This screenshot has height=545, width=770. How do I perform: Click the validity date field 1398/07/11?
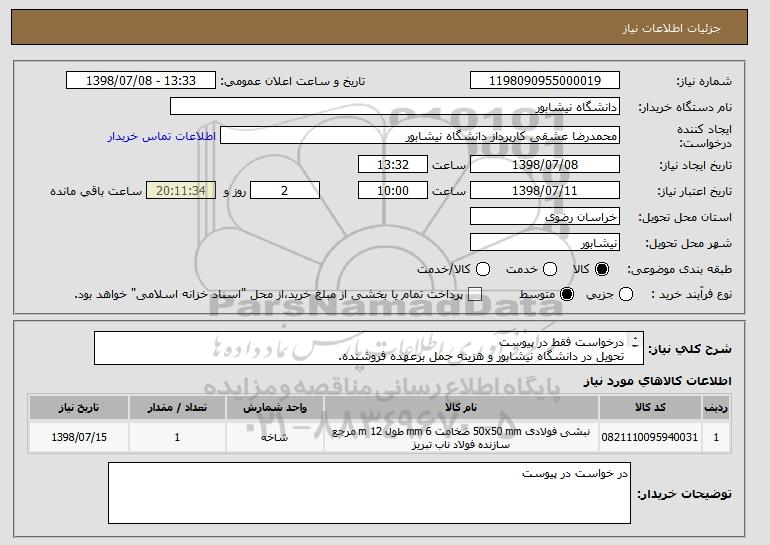coord(545,191)
